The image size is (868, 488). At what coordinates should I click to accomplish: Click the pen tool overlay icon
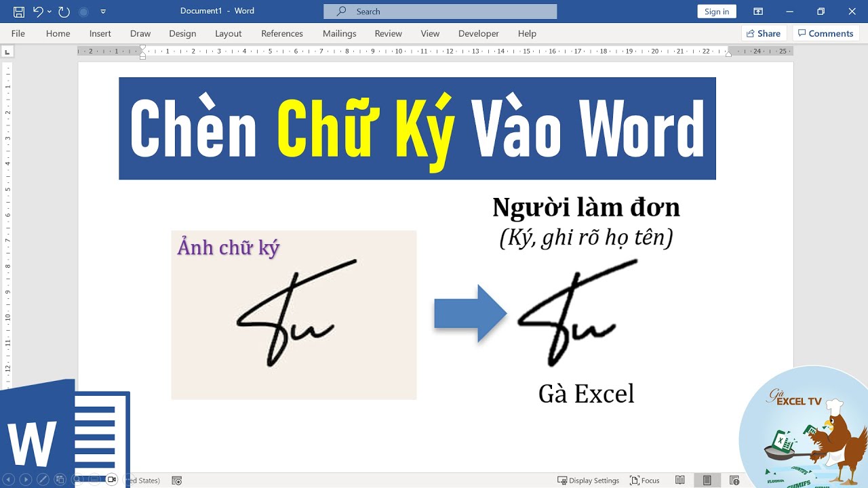[42, 480]
